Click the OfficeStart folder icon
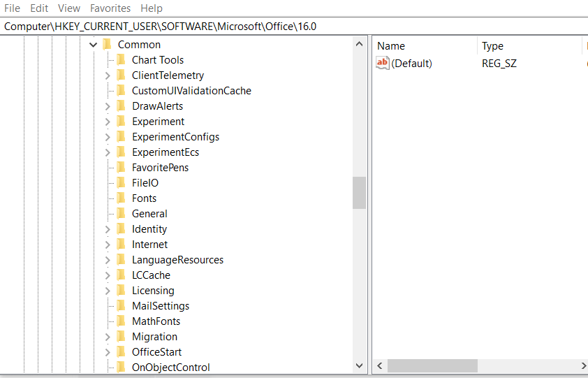The width and height of the screenshot is (588, 378). [121, 352]
